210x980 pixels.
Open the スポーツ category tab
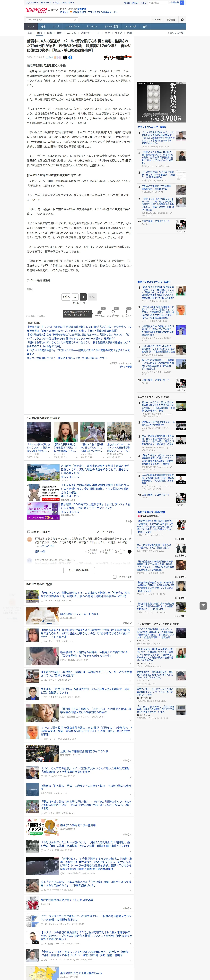(x=86, y=33)
